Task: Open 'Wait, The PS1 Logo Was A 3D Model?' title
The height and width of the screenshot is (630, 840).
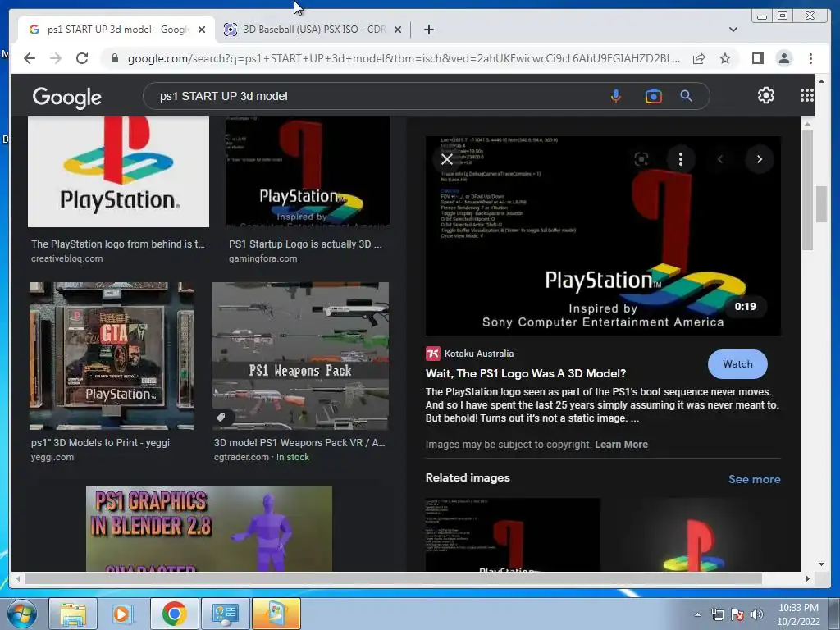Action: 526,373
